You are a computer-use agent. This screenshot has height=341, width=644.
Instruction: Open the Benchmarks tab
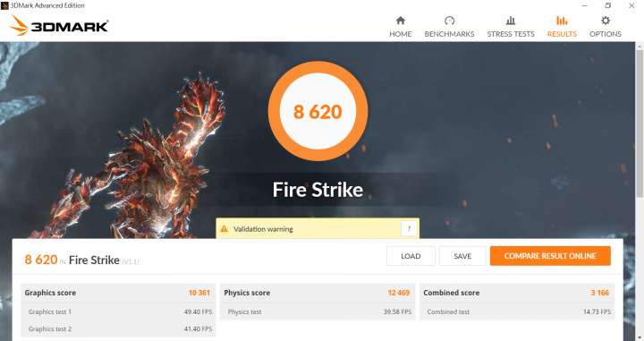click(449, 27)
